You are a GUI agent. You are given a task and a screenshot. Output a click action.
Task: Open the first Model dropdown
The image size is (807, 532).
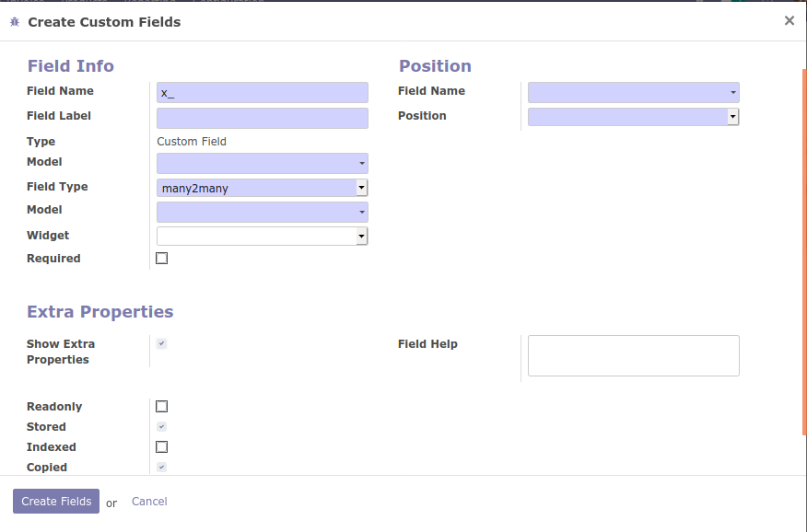[x=263, y=164]
